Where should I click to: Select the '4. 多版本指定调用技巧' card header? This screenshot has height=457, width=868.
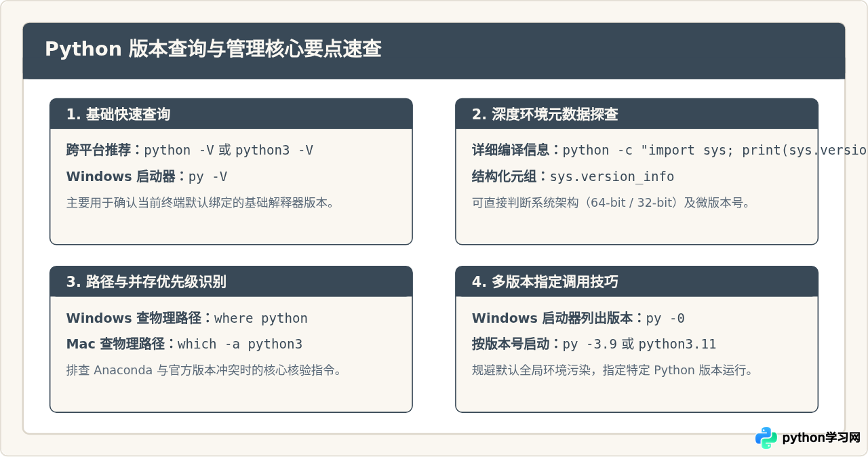[x=637, y=281]
